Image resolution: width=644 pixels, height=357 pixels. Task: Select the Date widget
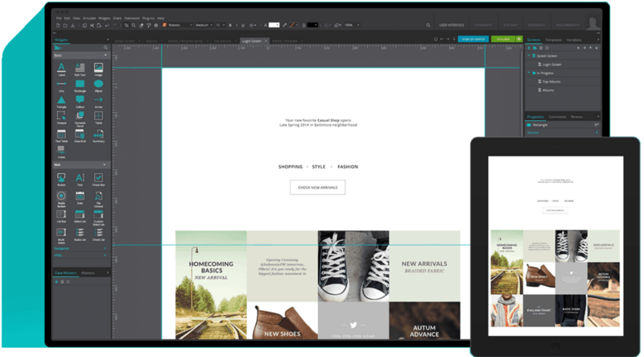tap(80, 198)
